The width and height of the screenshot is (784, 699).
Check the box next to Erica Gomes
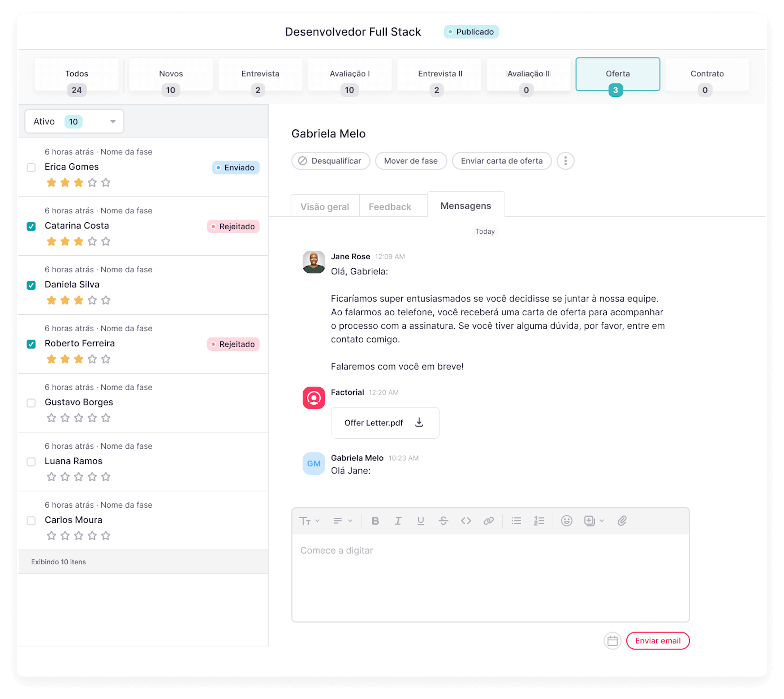point(31,167)
